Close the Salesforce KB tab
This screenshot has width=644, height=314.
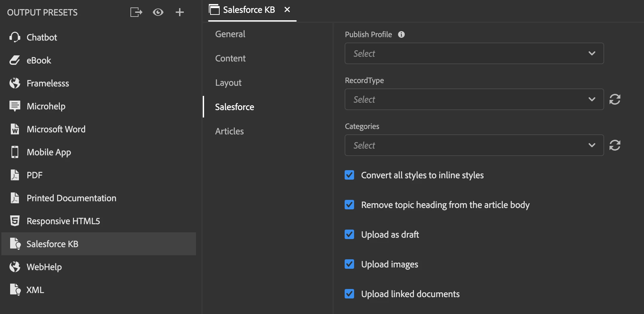tap(287, 9)
